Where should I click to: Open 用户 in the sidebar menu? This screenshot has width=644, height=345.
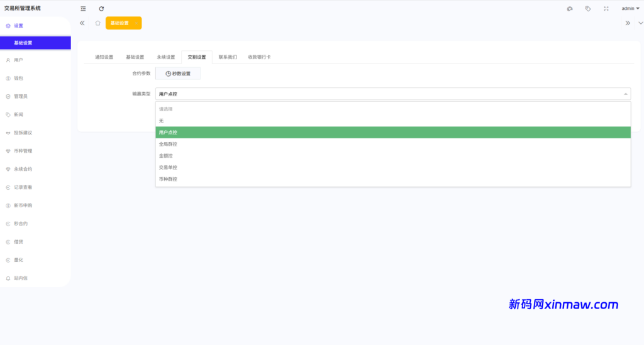click(18, 60)
